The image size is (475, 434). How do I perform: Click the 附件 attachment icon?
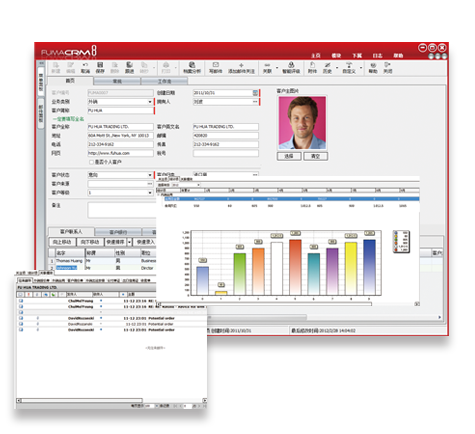(x=312, y=67)
